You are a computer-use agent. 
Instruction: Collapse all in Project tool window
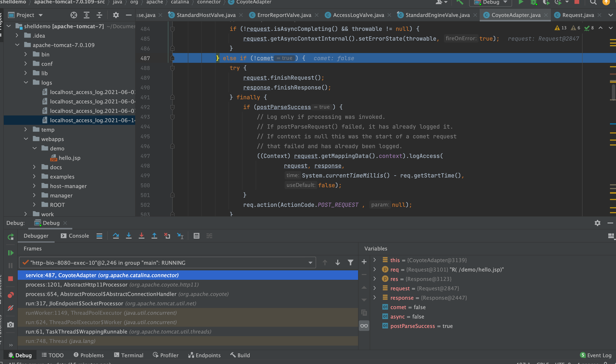pos(99,15)
